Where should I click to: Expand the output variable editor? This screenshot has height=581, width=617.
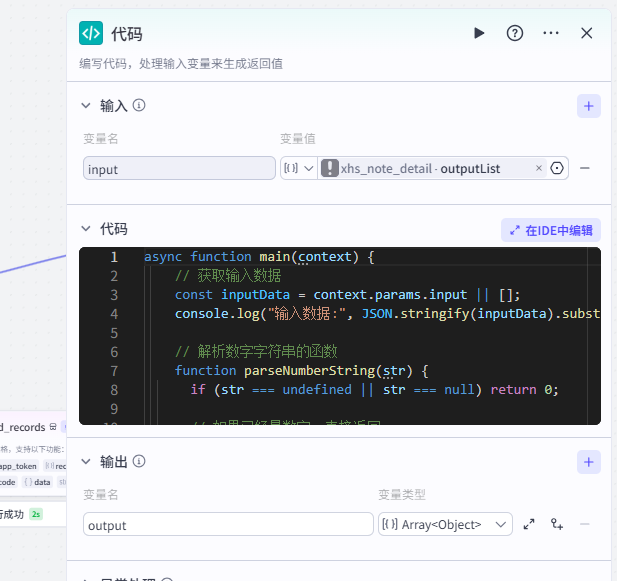(x=529, y=524)
